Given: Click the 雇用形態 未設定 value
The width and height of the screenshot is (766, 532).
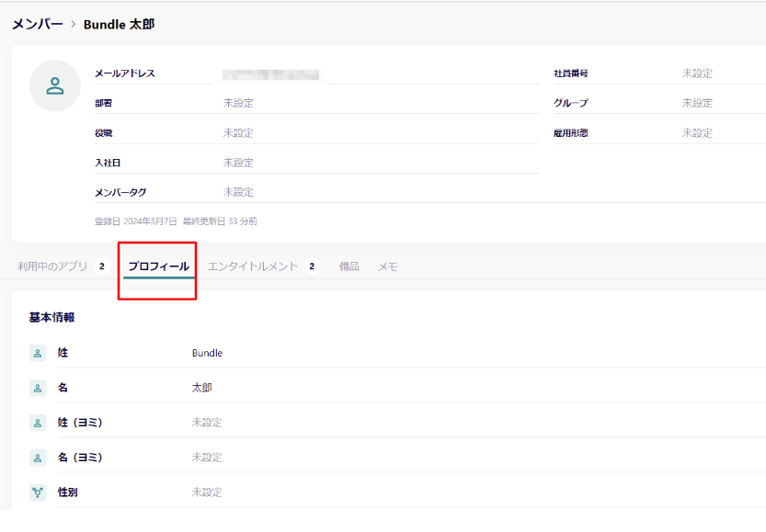Looking at the screenshot, I should click(697, 133).
